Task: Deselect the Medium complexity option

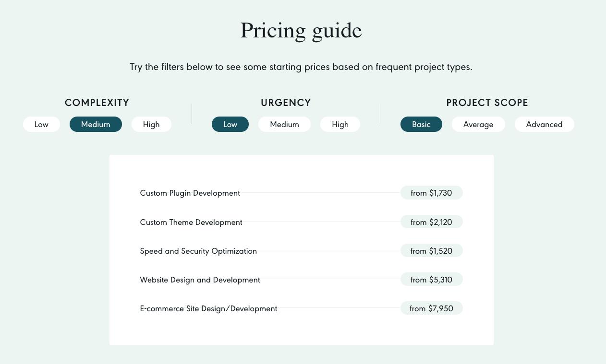Action: [x=96, y=124]
